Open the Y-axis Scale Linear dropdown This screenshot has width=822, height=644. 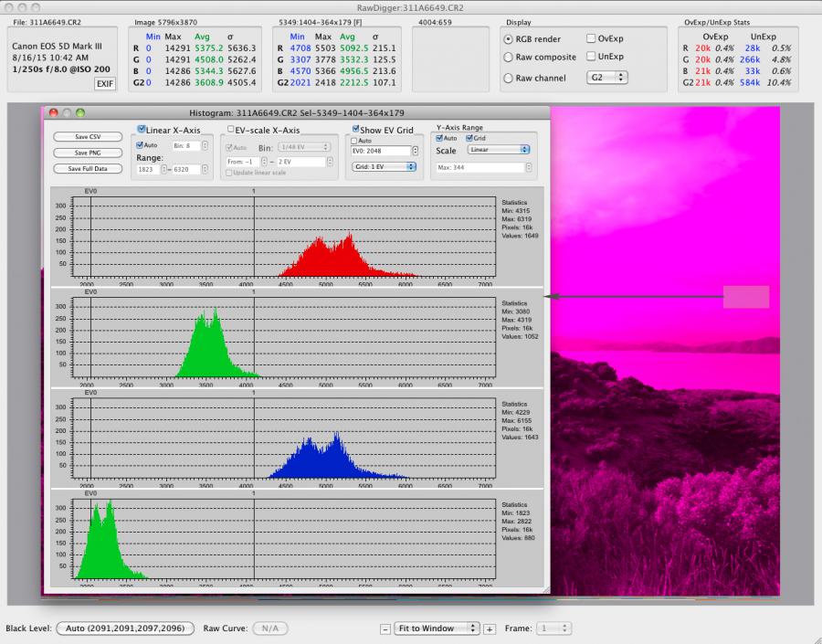499,149
